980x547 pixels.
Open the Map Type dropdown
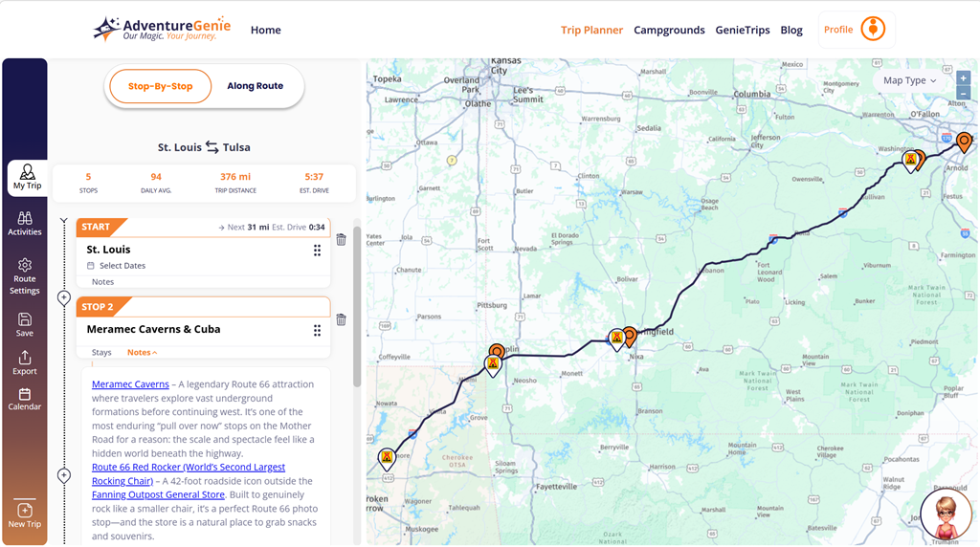click(909, 80)
